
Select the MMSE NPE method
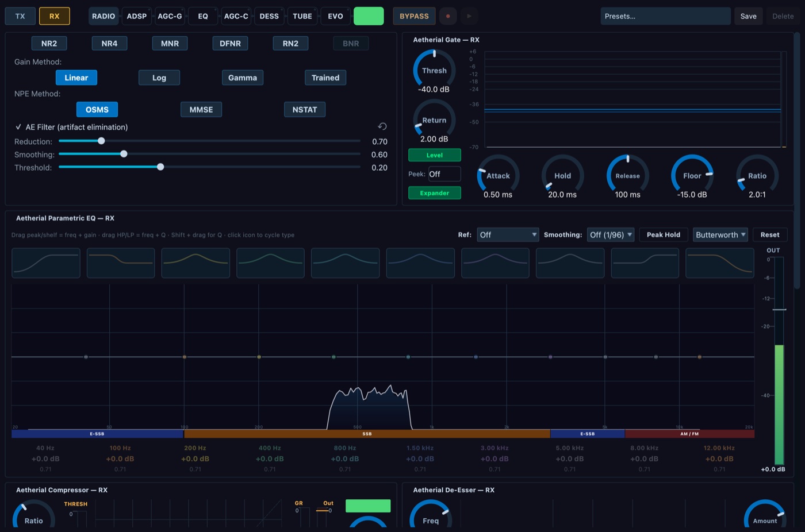pos(201,109)
